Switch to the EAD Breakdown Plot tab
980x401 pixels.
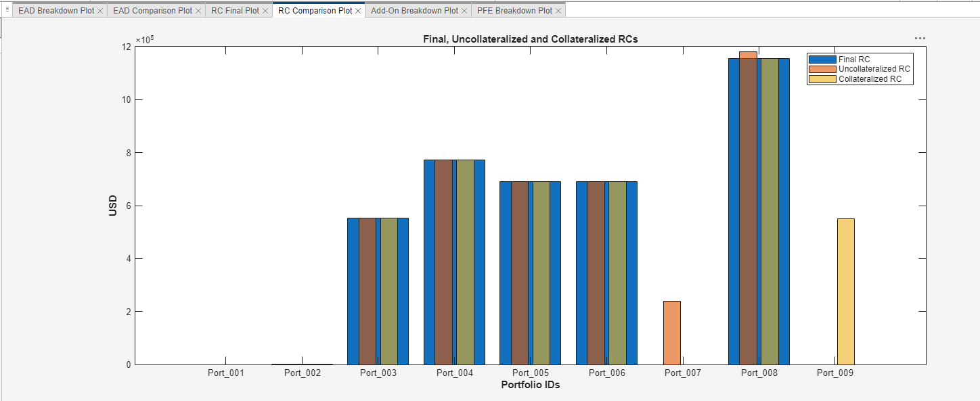(x=58, y=10)
